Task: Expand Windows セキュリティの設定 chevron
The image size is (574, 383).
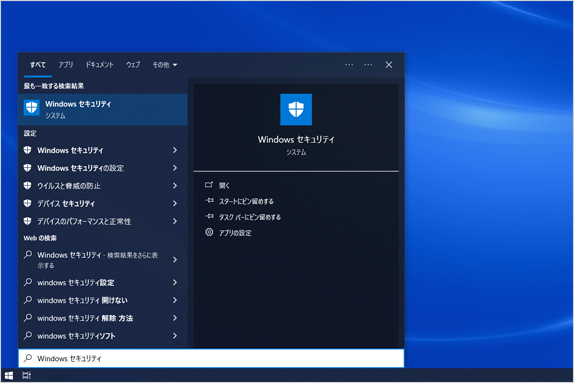Action: pyautogui.click(x=175, y=168)
